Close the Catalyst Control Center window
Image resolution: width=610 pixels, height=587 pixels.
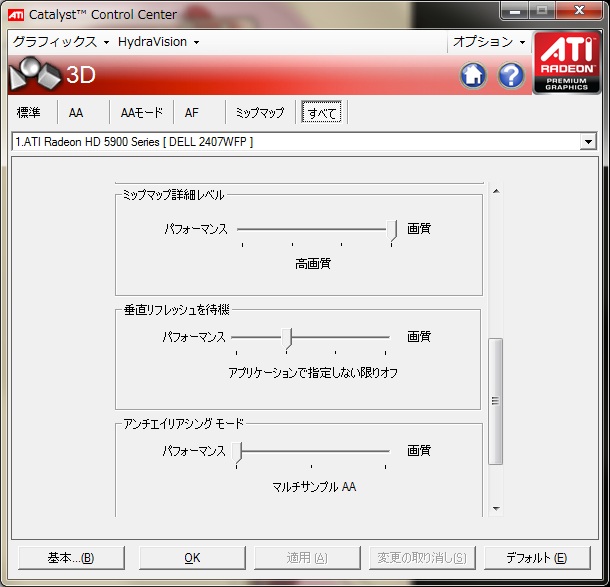coord(579,11)
